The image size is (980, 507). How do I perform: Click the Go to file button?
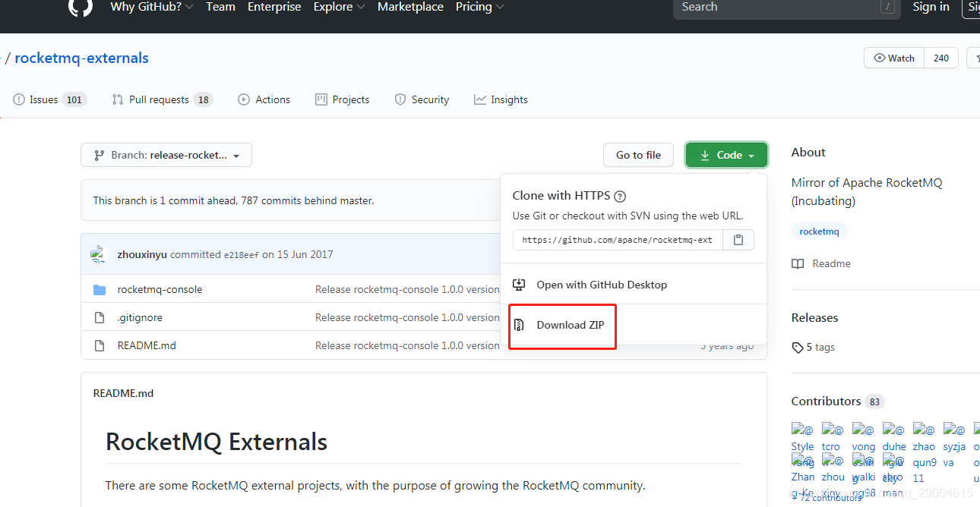(x=638, y=155)
